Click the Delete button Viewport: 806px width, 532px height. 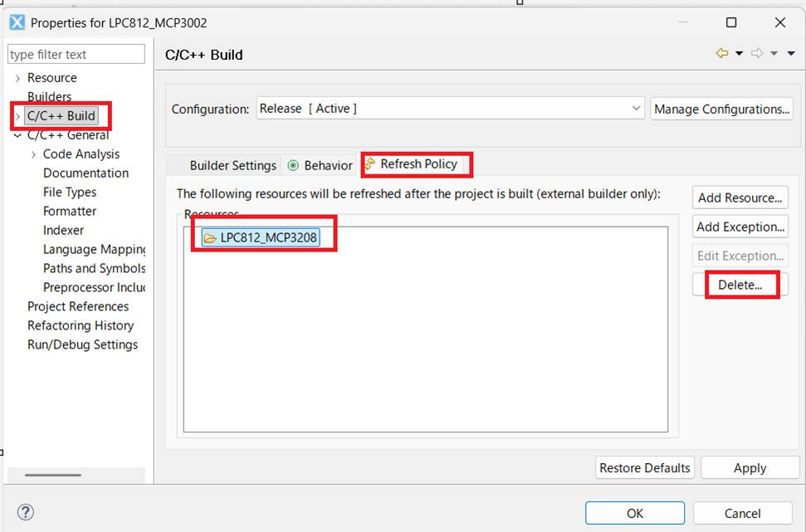[740, 285]
